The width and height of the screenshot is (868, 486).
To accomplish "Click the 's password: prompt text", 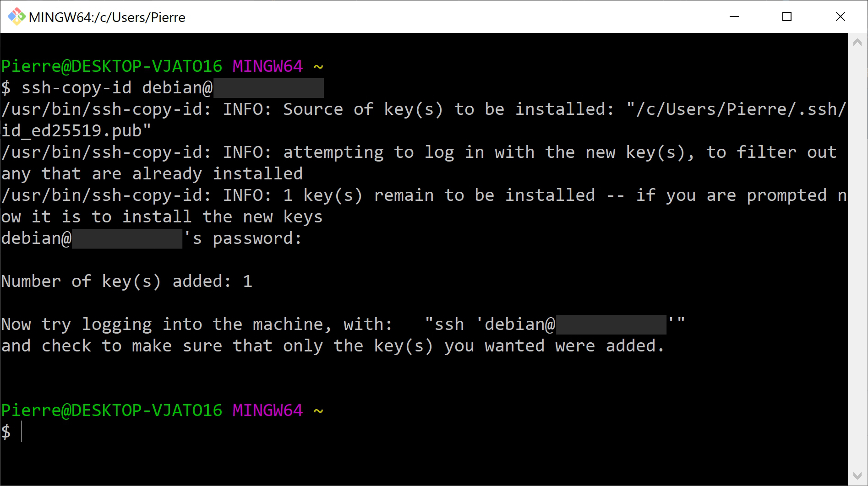I will click(x=242, y=238).
